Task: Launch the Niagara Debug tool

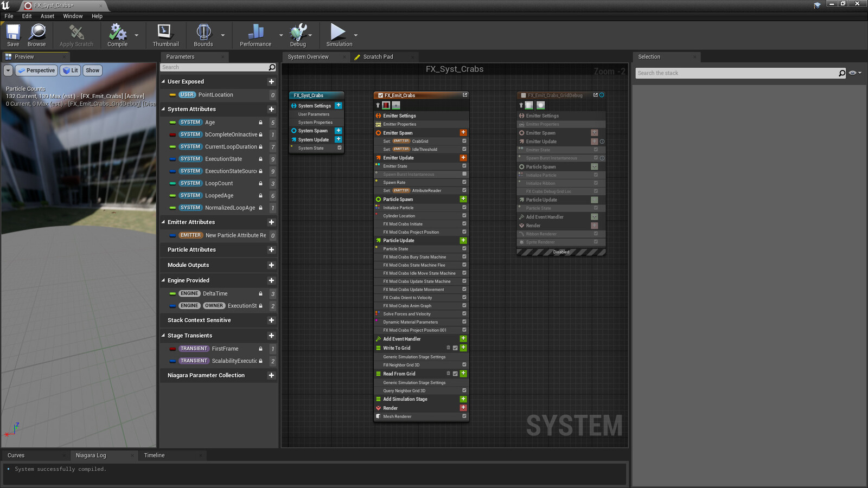Action: coord(297,34)
